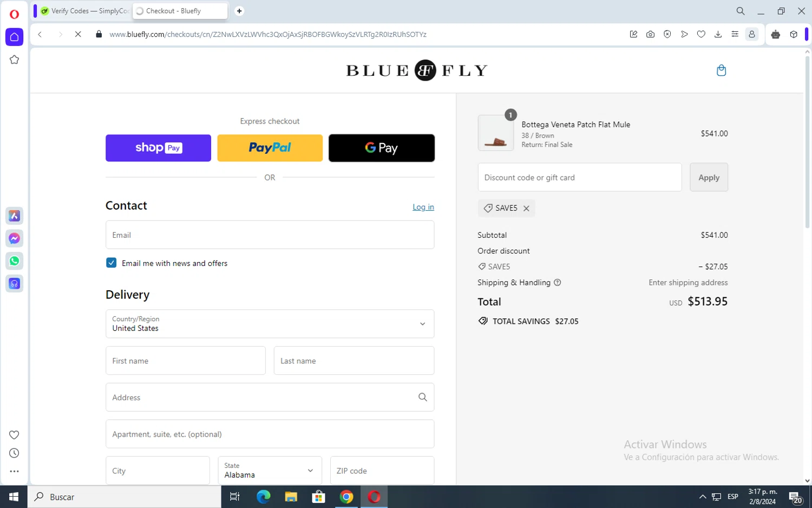The height and width of the screenshot is (508, 812).
Task: Switch to Verify Codes SimplyCodes tab
Action: click(x=85, y=11)
